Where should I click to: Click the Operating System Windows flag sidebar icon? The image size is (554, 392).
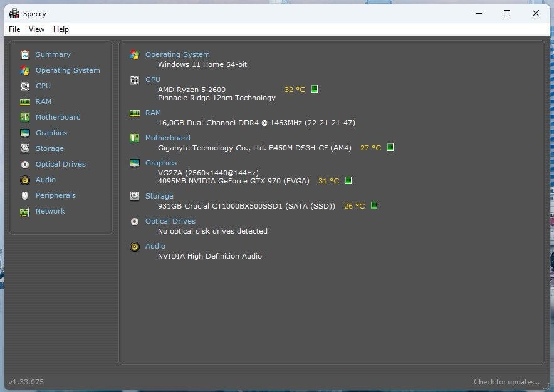(x=24, y=70)
